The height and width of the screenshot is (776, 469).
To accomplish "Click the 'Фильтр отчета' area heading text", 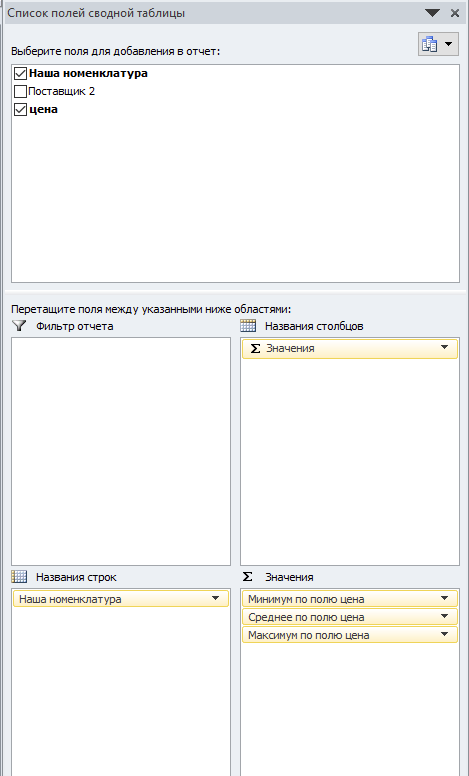I will coord(75,326).
